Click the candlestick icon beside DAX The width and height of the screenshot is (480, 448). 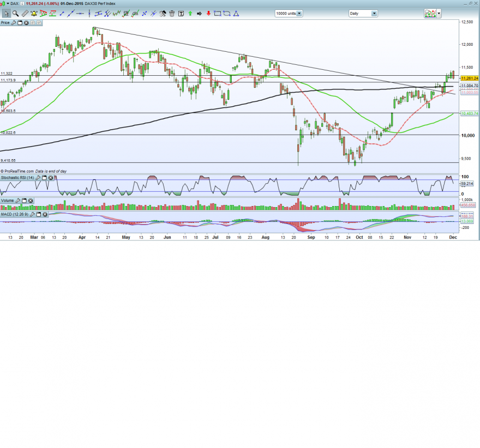pyautogui.click(x=2, y=4)
